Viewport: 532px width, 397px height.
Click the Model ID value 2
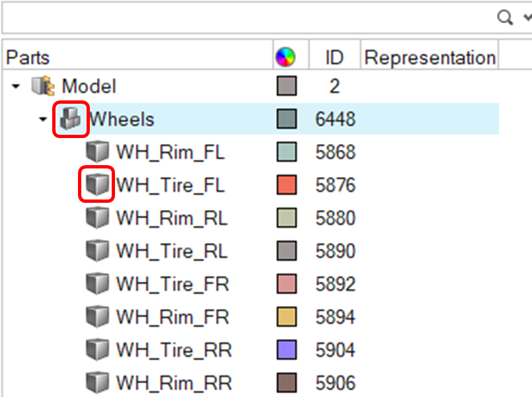pyautogui.click(x=334, y=86)
